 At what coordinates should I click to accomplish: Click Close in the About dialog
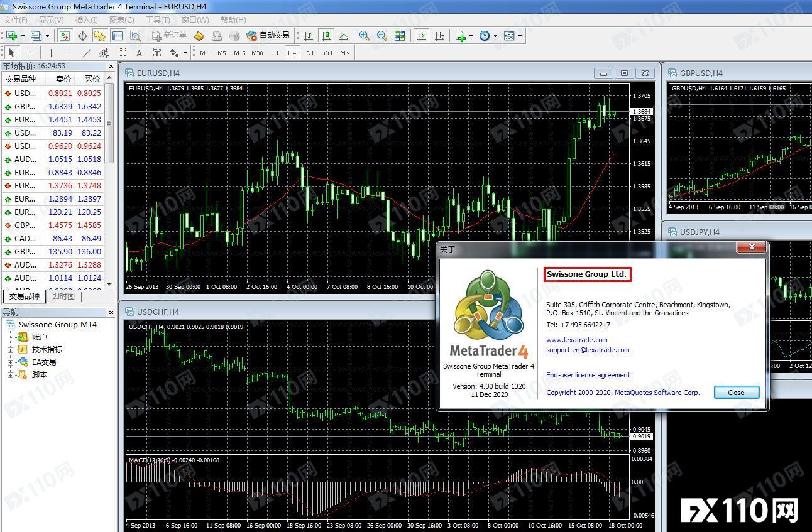tap(736, 393)
